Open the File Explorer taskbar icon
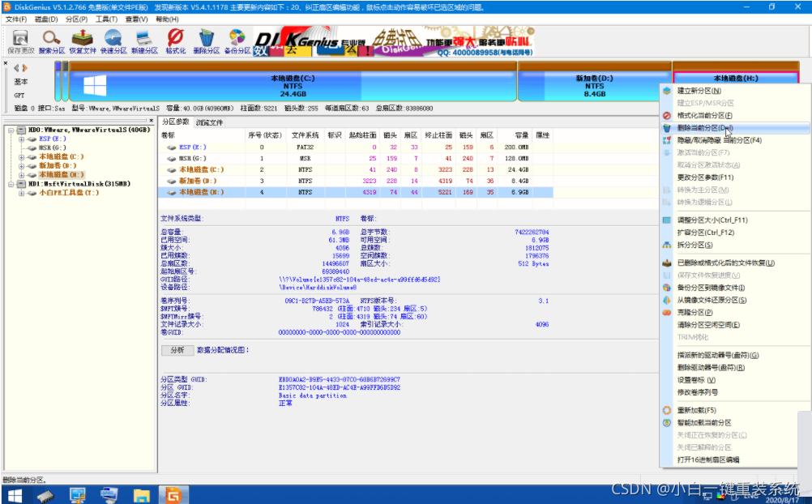 141,496
